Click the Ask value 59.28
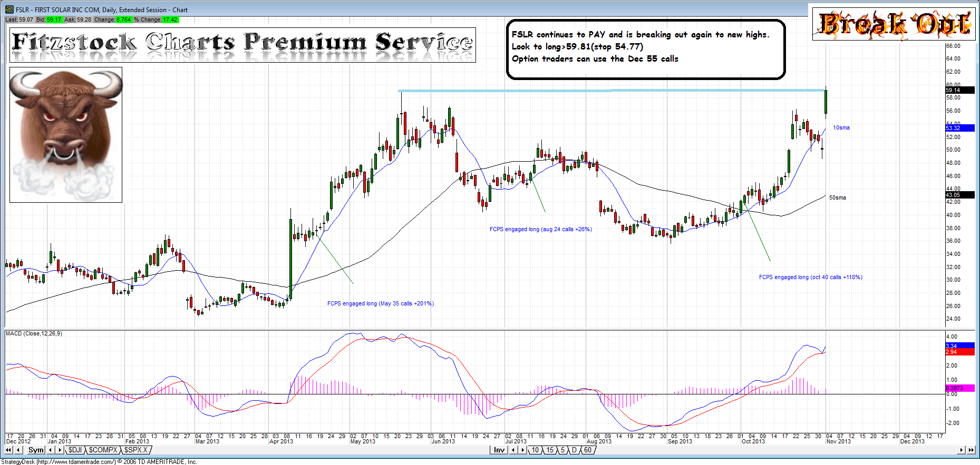Screen dimensions: 980x465 (84, 19)
